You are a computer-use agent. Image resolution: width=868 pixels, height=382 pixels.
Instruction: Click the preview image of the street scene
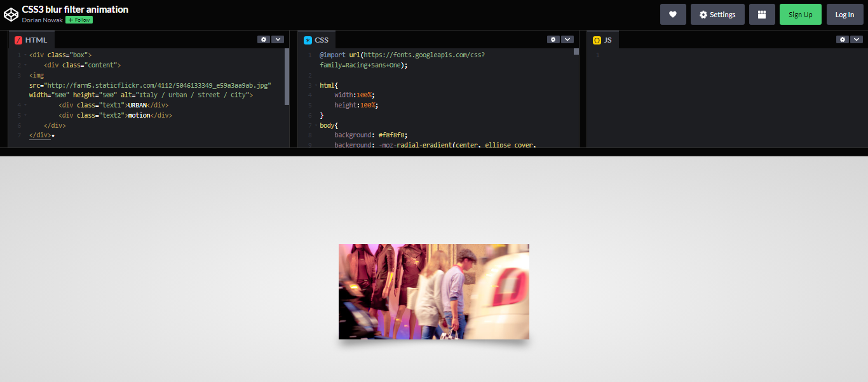tap(433, 292)
